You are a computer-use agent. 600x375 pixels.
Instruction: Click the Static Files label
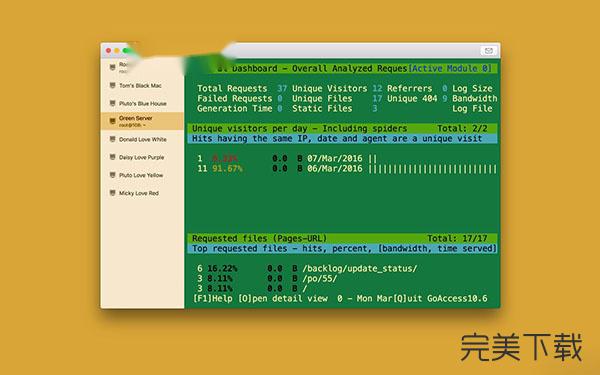tap(322, 109)
